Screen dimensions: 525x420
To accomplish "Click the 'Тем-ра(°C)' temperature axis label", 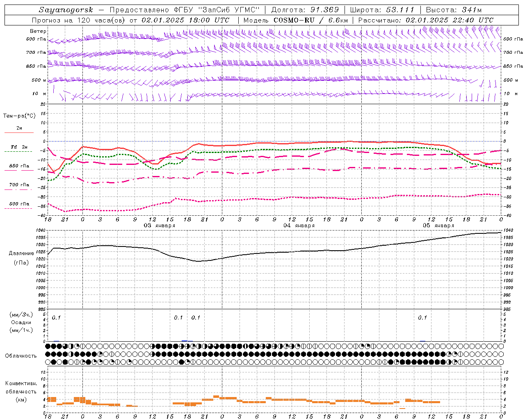I will click(19, 116).
